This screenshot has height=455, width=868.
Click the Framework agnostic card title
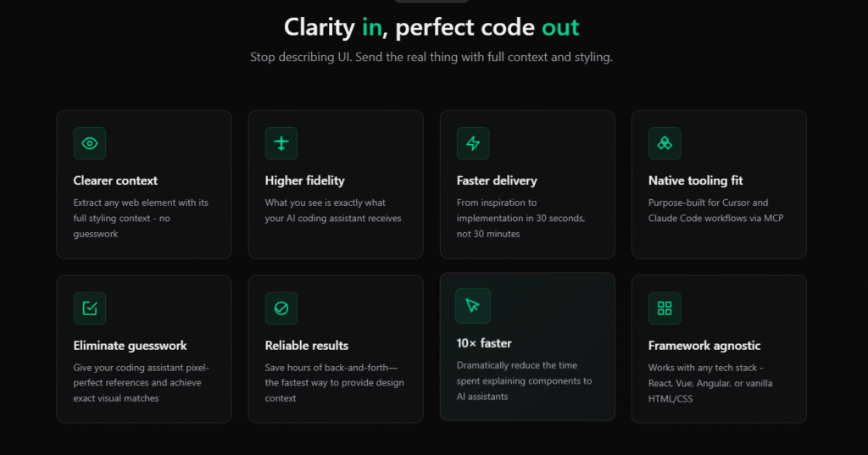click(704, 346)
